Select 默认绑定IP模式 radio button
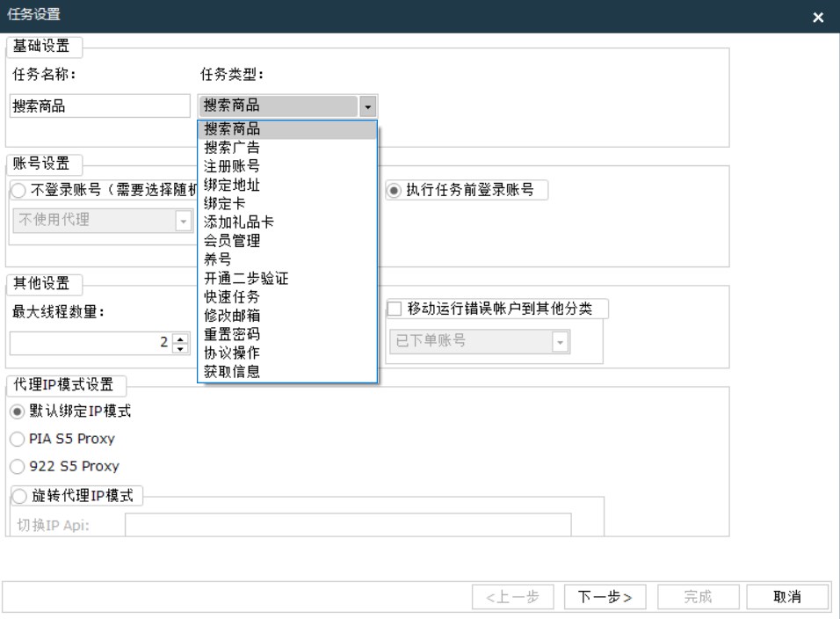Viewport: 840px width, 619px height. coord(18,411)
